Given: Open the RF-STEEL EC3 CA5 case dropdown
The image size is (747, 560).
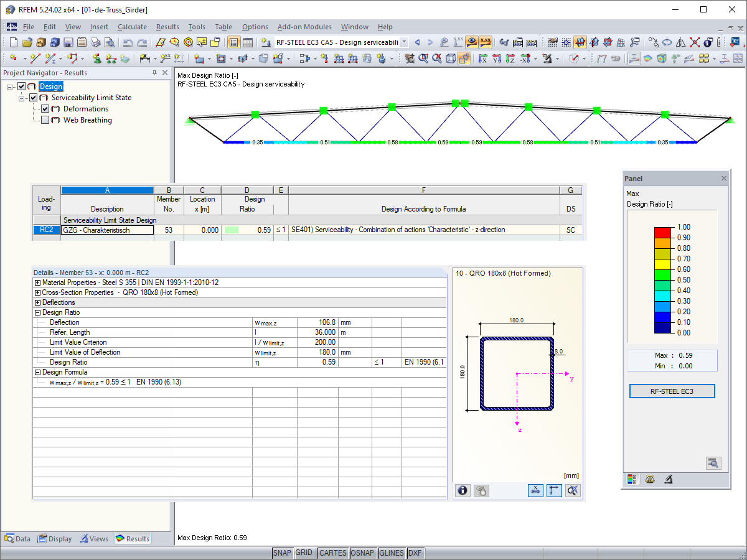Looking at the screenshot, I should coord(403,42).
